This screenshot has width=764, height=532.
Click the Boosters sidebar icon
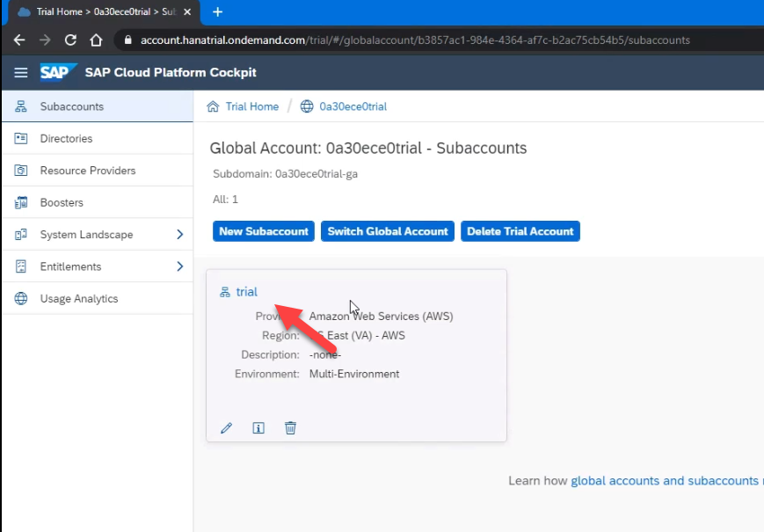21,202
